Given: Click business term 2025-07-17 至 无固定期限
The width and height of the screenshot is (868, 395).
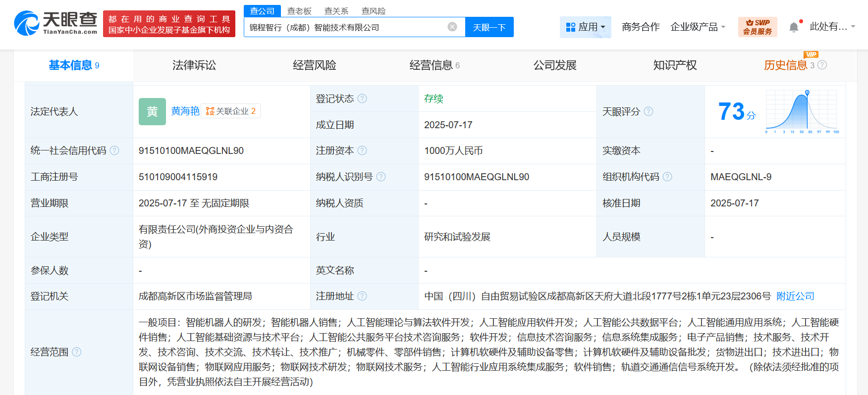Looking at the screenshot, I should pyautogui.click(x=194, y=203).
